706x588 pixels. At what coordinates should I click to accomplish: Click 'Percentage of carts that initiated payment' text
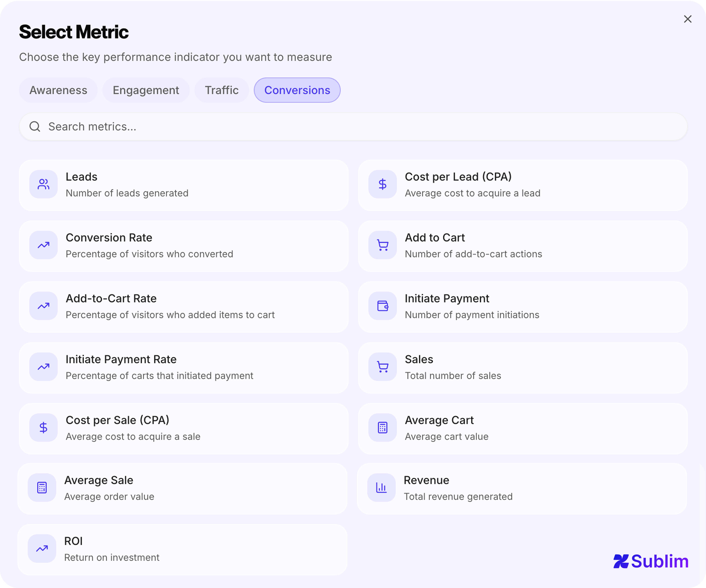(x=159, y=376)
